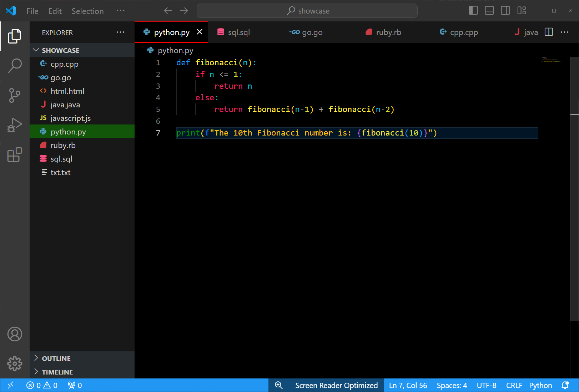579x392 pixels.
Task: Expand the OUTLINE section
Action: pyautogui.click(x=82, y=358)
